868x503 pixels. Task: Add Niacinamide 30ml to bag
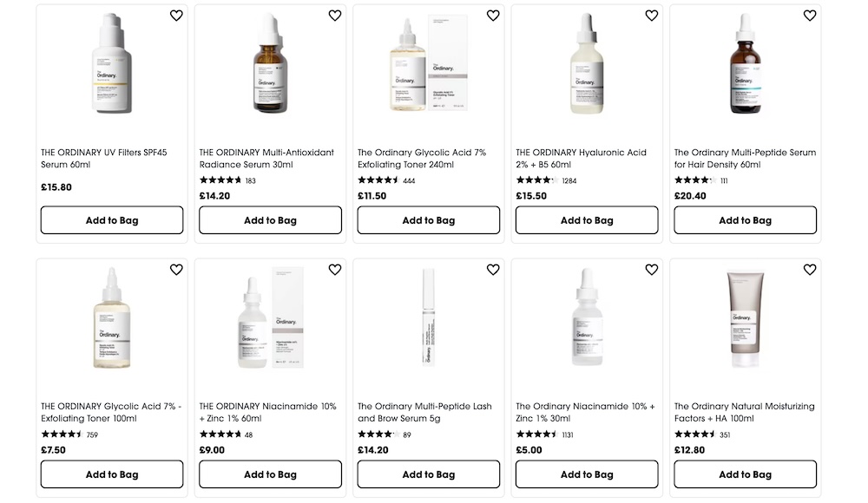pyautogui.click(x=586, y=474)
